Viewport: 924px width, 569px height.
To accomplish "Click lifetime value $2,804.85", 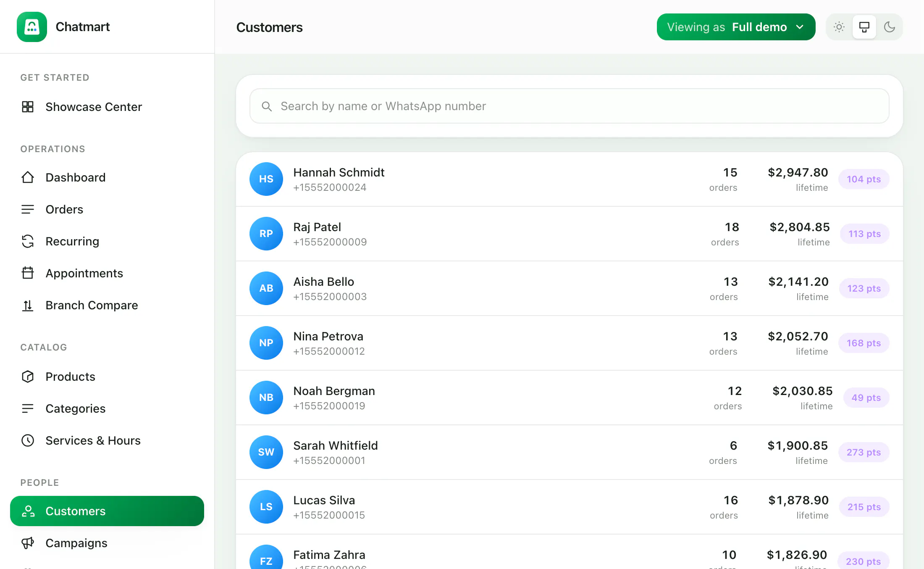I will (800, 227).
